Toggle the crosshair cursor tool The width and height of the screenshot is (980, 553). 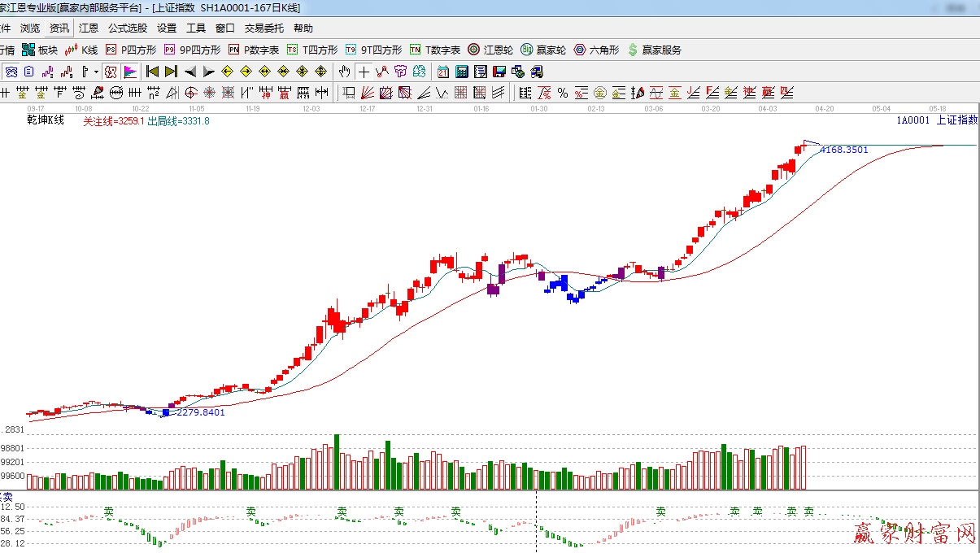[364, 72]
